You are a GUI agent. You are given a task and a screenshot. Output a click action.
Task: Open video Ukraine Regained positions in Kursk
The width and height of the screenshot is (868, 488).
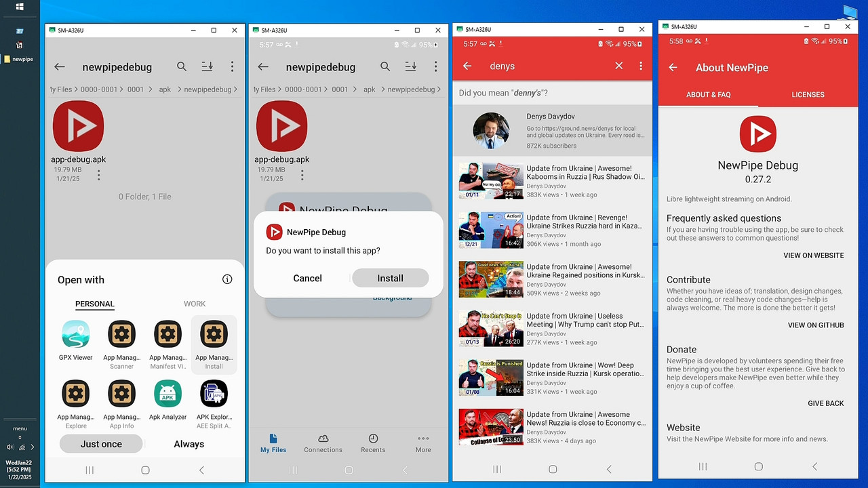[552, 279]
